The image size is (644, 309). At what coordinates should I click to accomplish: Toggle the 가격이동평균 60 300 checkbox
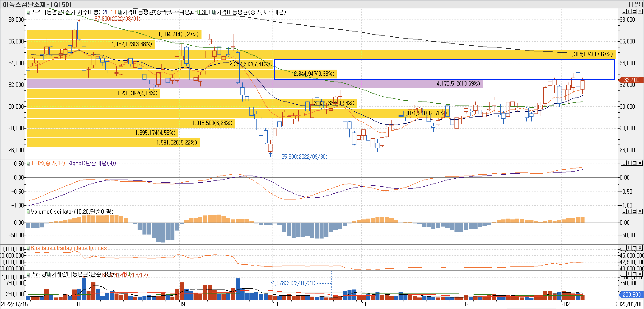[120, 12]
